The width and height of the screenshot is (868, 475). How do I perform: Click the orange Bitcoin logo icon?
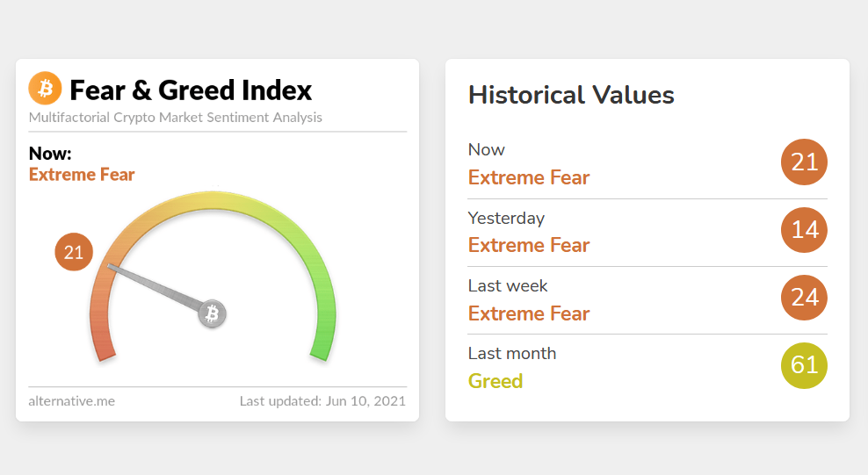45,88
